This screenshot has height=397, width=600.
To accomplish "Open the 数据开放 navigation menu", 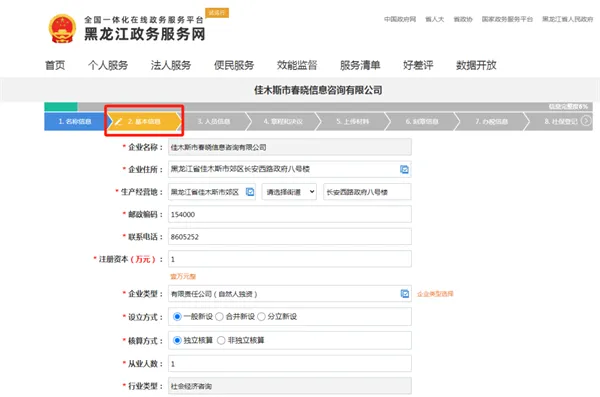I will (x=476, y=65).
